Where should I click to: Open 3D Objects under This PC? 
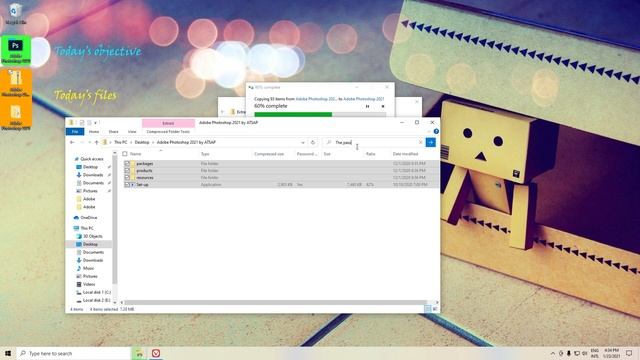click(93, 236)
